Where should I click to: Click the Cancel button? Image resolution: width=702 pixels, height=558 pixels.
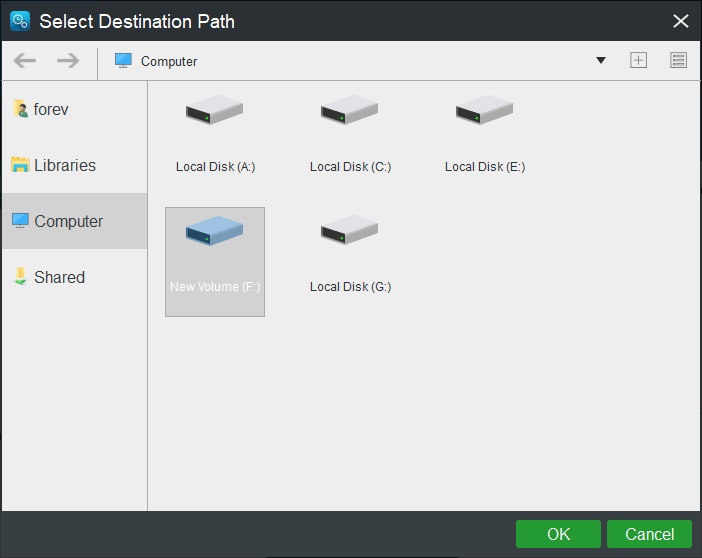[649, 534]
